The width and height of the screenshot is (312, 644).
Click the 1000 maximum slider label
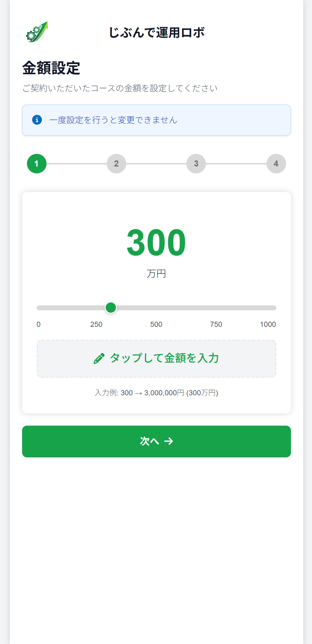[268, 324]
